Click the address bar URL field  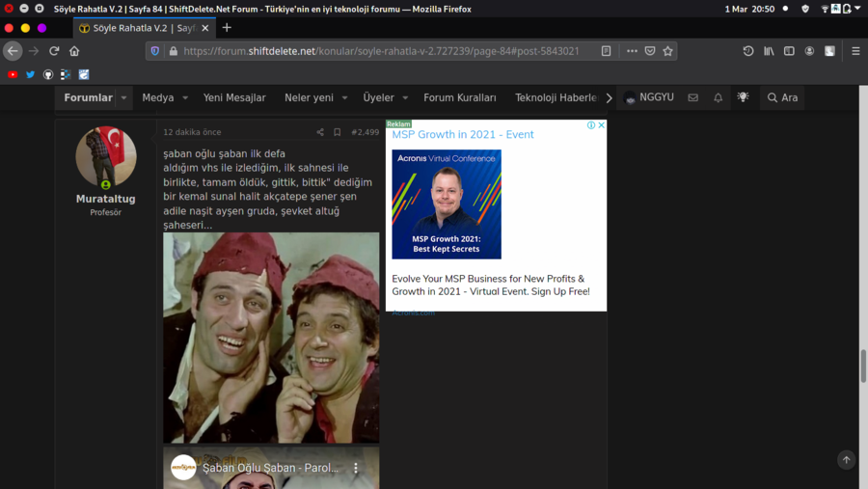[x=381, y=51]
